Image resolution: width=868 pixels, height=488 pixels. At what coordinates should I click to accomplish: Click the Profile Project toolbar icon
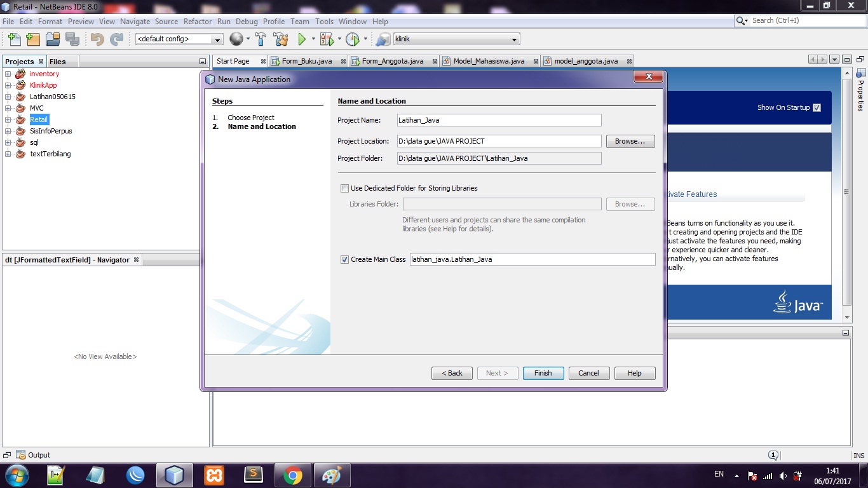353,38
